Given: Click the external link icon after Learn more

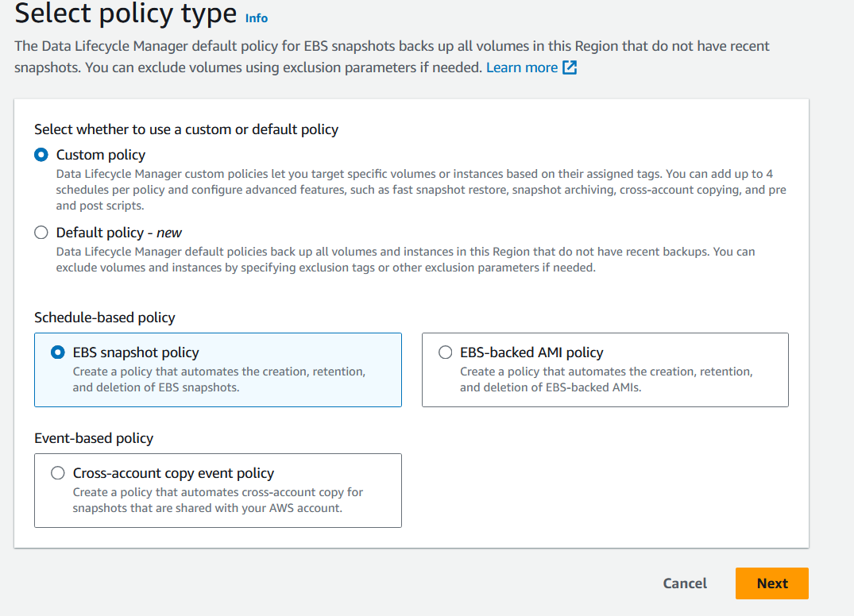Looking at the screenshot, I should pyautogui.click(x=570, y=67).
